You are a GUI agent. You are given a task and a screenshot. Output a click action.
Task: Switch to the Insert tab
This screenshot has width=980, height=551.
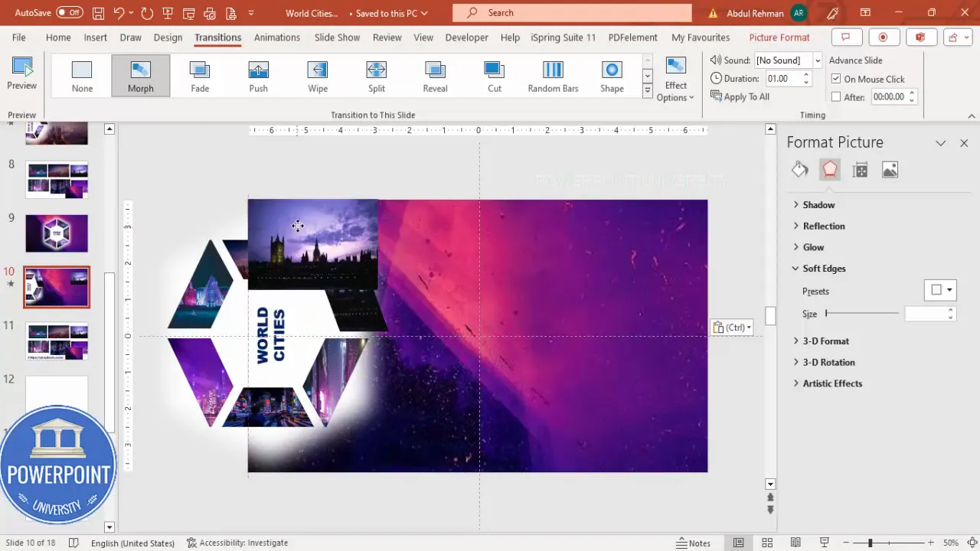pyautogui.click(x=95, y=37)
